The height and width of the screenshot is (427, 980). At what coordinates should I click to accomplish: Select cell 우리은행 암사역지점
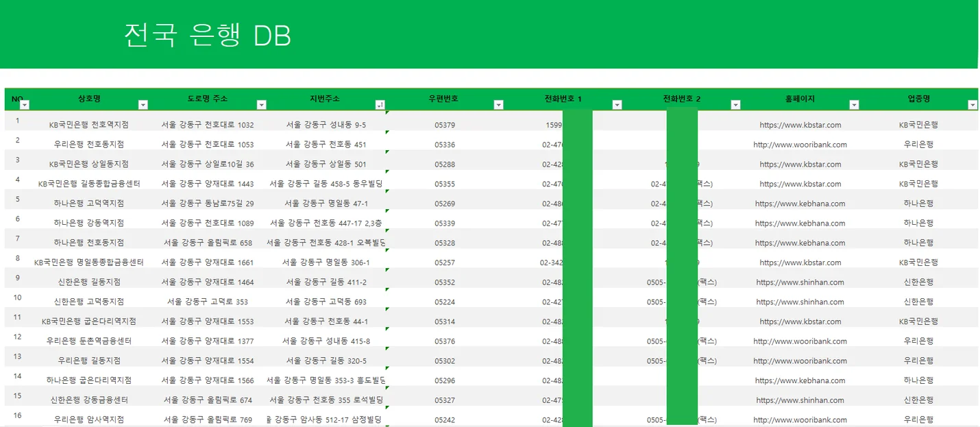[89, 419]
